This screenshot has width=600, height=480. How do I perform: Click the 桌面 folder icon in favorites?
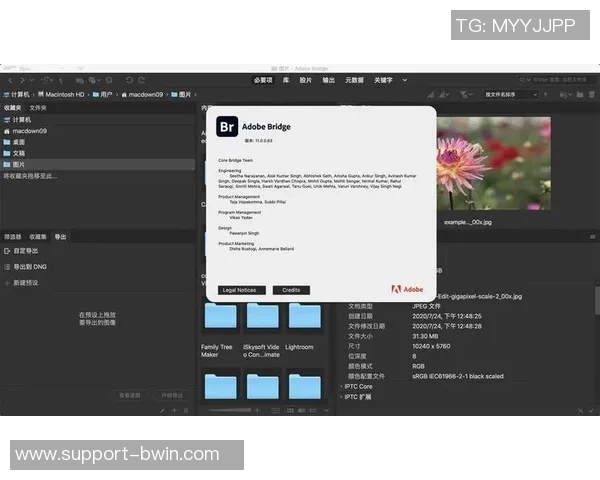coord(7,142)
